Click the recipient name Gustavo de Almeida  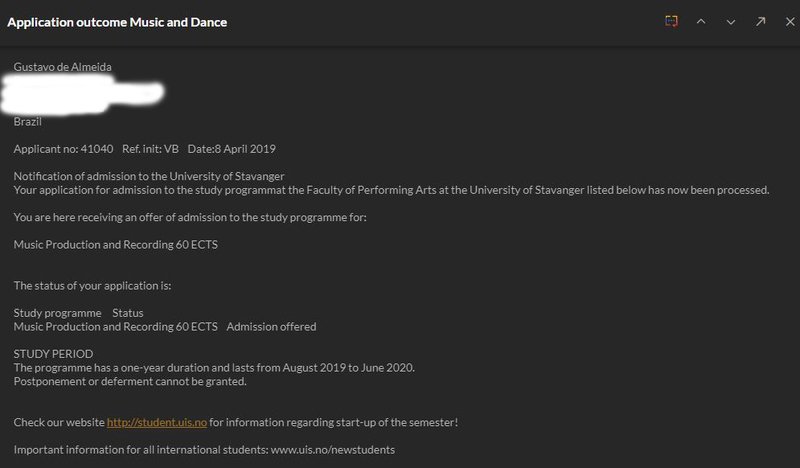62,67
